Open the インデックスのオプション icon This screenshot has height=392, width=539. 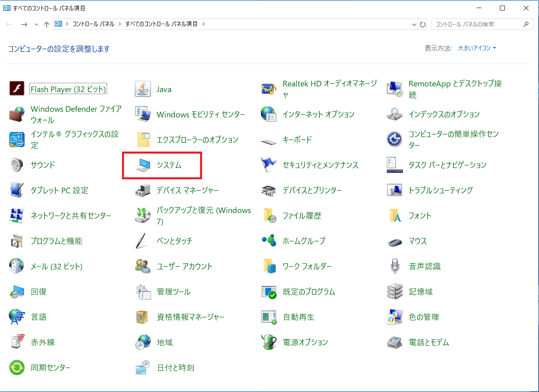(395, 114)
